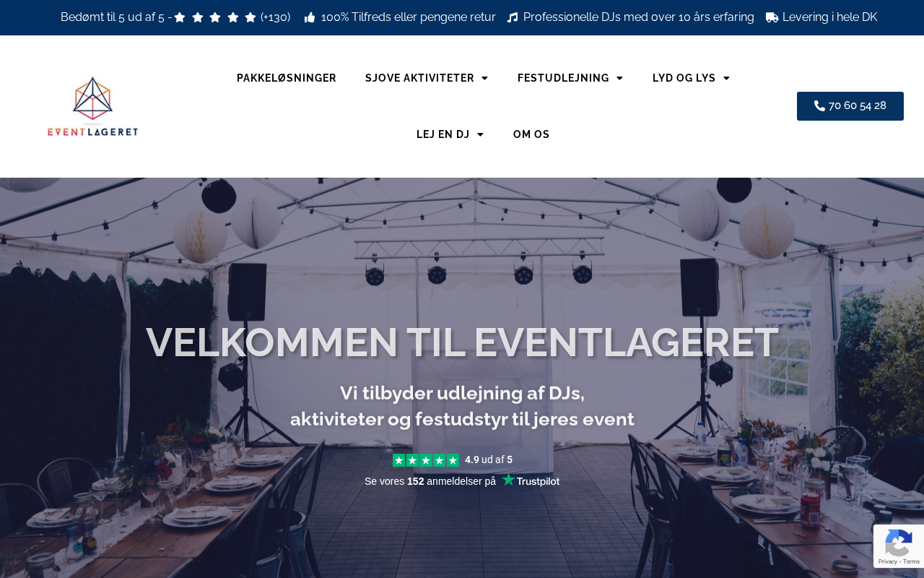The height and width of the screenshot is (578, 924).
Task: Expand the Festudlejning dropdown arrow
Action: point(619,78)
